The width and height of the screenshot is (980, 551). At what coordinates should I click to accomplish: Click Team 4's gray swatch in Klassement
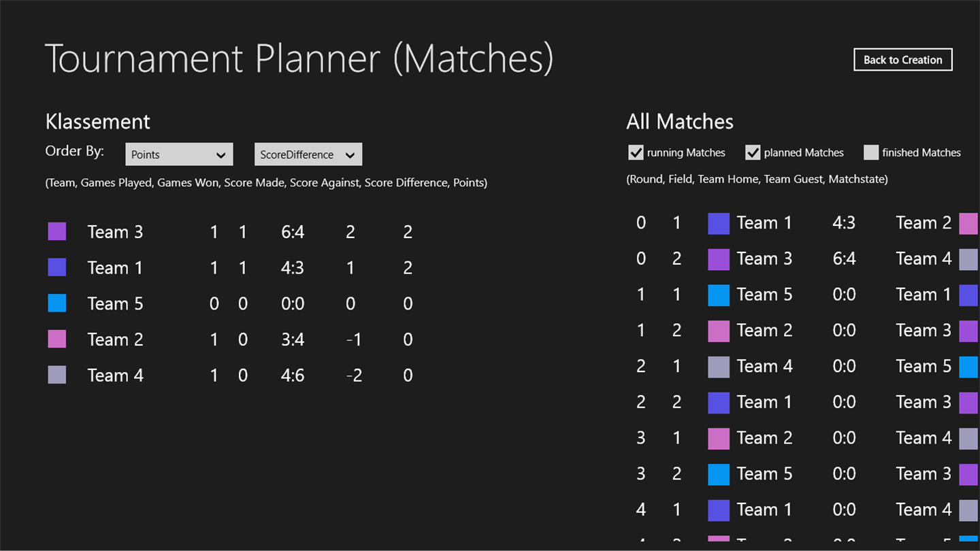tap(57, 375)
